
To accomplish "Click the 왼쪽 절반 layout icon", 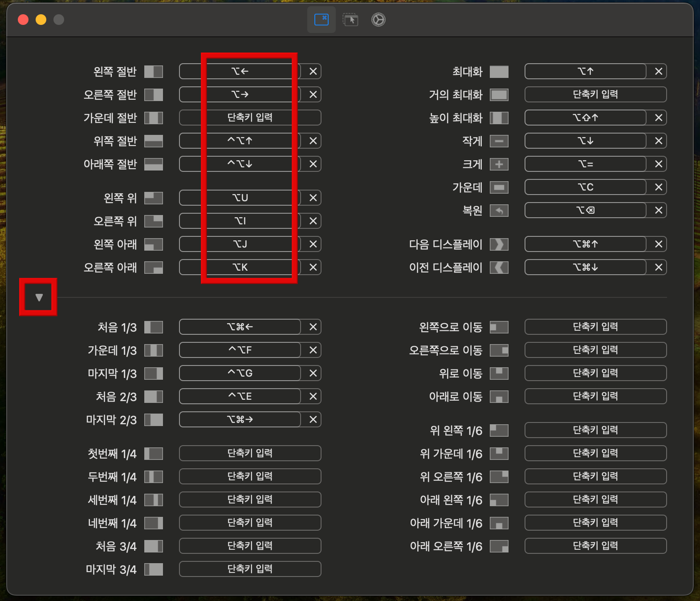I will point(154,72).
